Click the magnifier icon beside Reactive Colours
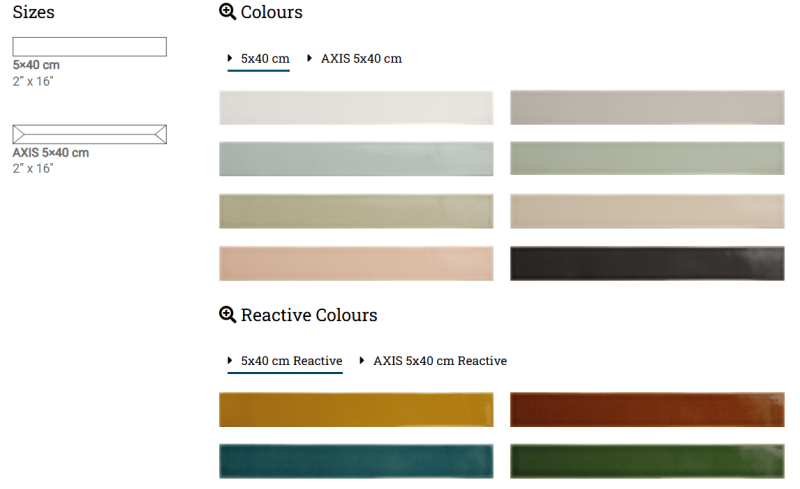The width and height of the screenshot is (800, 489). click(x=227, y=314)
